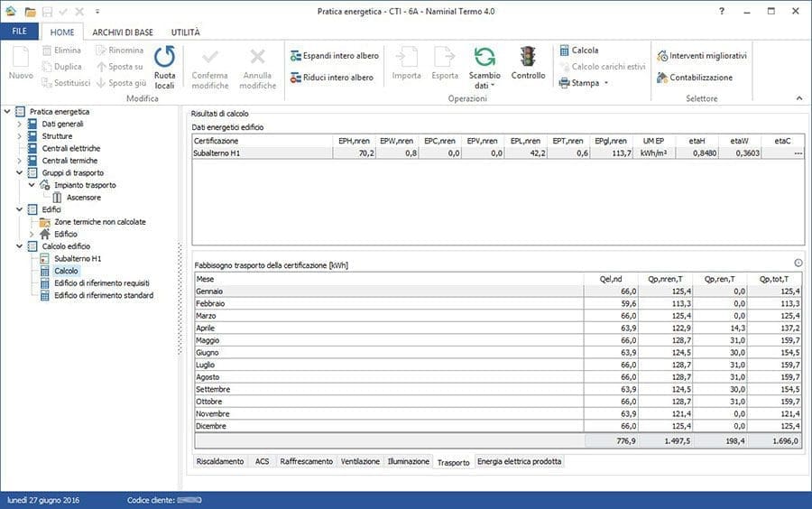This screenshot has width=812, height=509.
Task: Switch to the ARCHIVI DI BASE tab
Action: [121, 32]
